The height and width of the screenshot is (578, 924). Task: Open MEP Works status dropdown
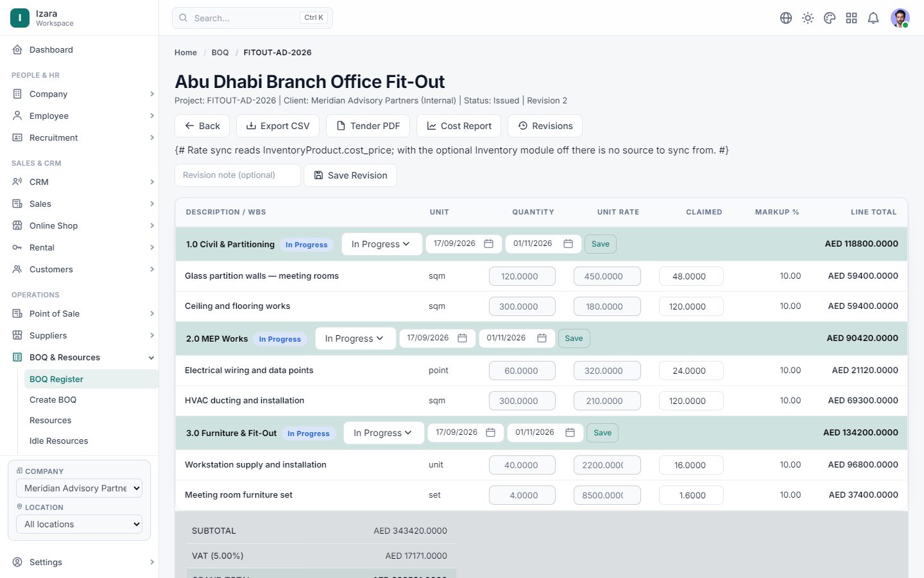[355, 338]
